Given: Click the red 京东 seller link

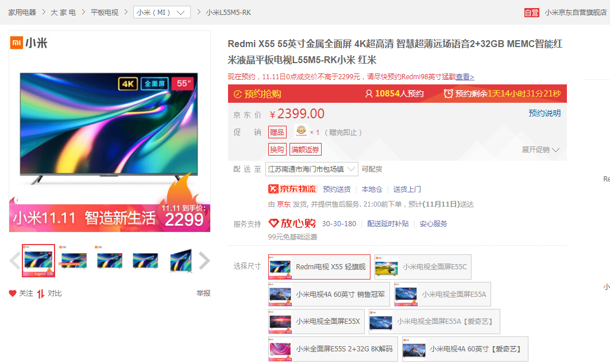Looking at the screenshot, I should tap(284, 204).
